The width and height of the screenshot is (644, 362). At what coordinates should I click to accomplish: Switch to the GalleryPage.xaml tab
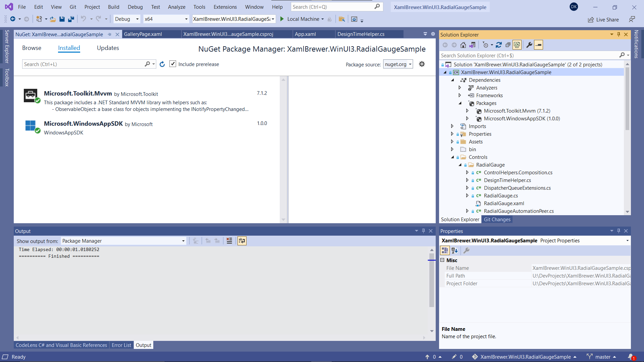143,34
